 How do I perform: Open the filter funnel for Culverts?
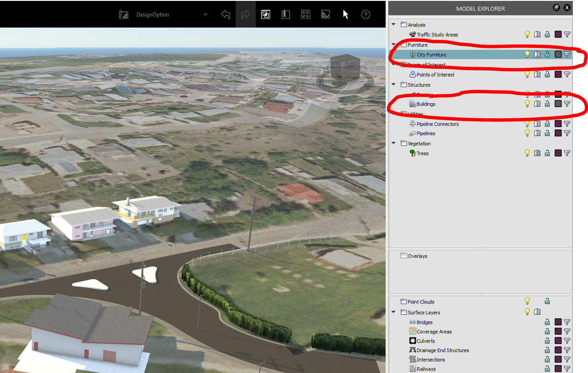(x=567, y=341)
